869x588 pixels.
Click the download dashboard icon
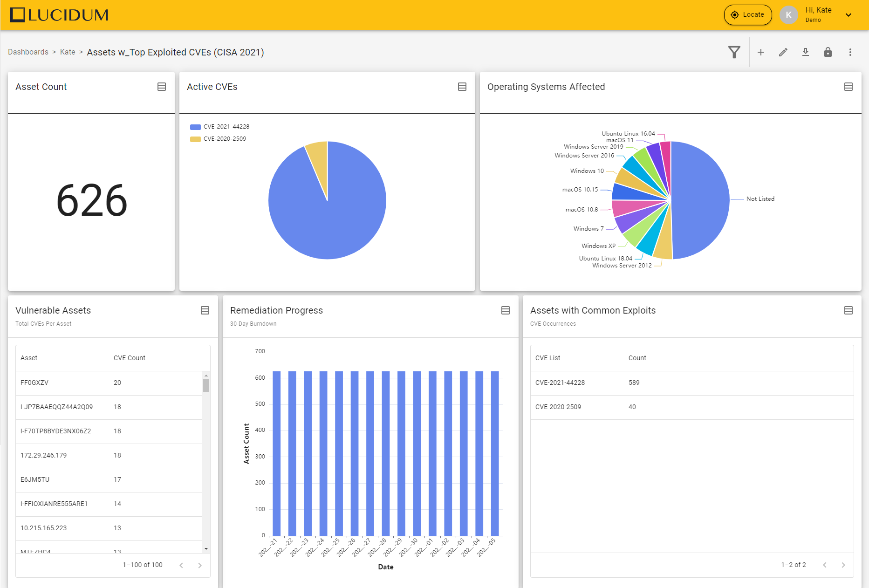click(806, 52)
